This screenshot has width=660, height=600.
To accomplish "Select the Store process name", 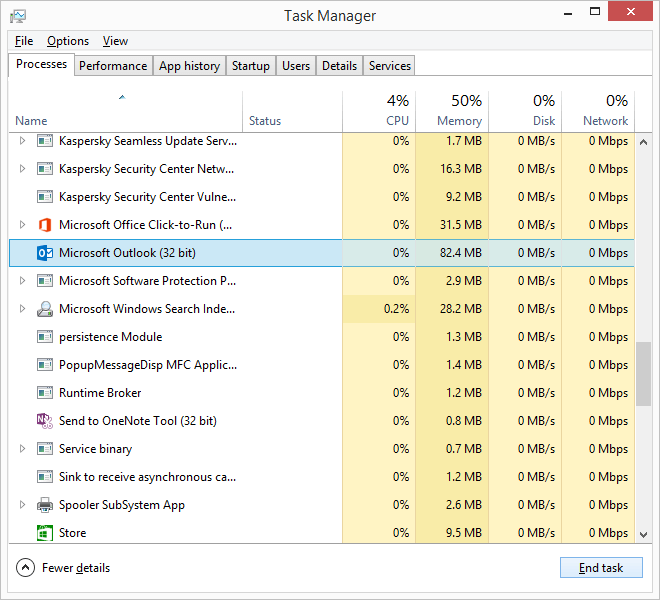I will click(x=72, y=533).
